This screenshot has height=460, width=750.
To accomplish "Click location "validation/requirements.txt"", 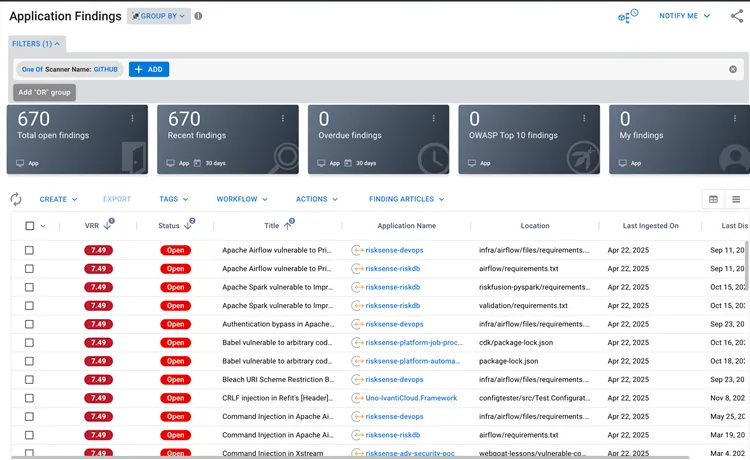I will click(523, 306).
